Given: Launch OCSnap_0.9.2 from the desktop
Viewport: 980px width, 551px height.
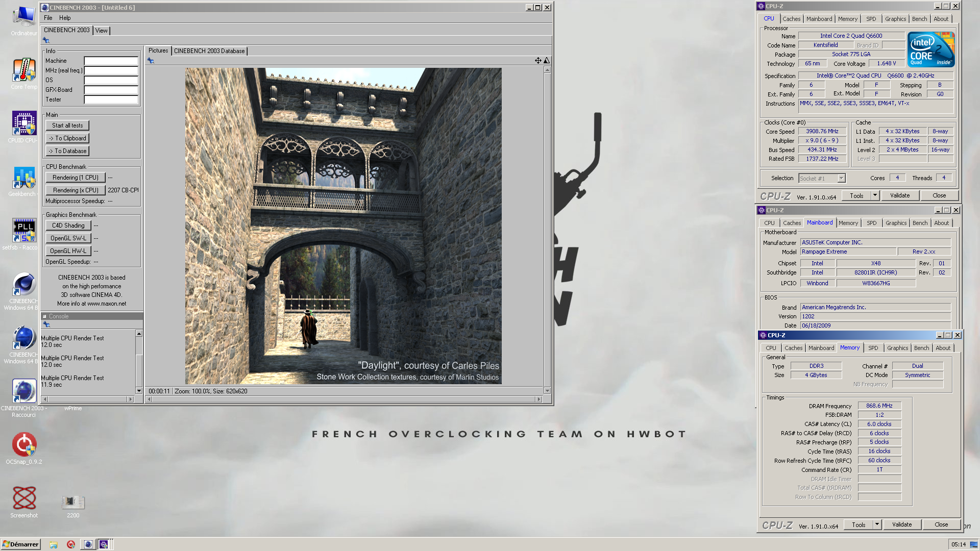Looking at the screenshot, I should pyautogui.click(x=23, y=448).
